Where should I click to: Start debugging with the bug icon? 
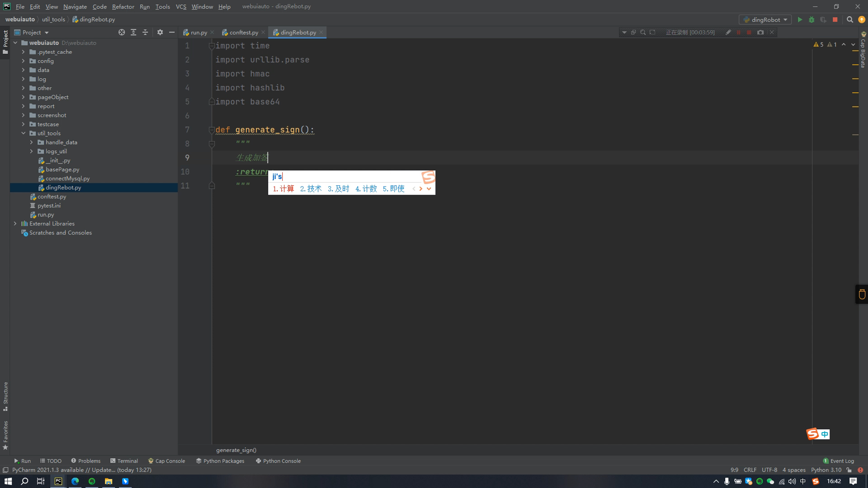coord(811,19)
